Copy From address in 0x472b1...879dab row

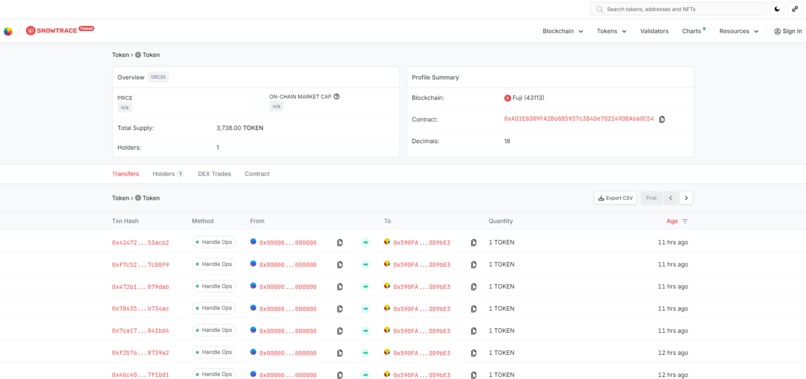point(340,287)
